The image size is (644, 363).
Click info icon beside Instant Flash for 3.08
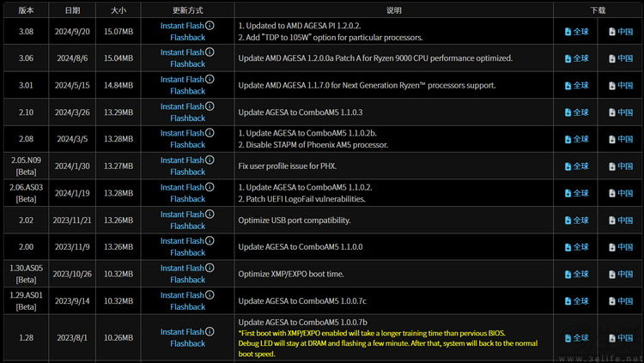tap(210, 25)
